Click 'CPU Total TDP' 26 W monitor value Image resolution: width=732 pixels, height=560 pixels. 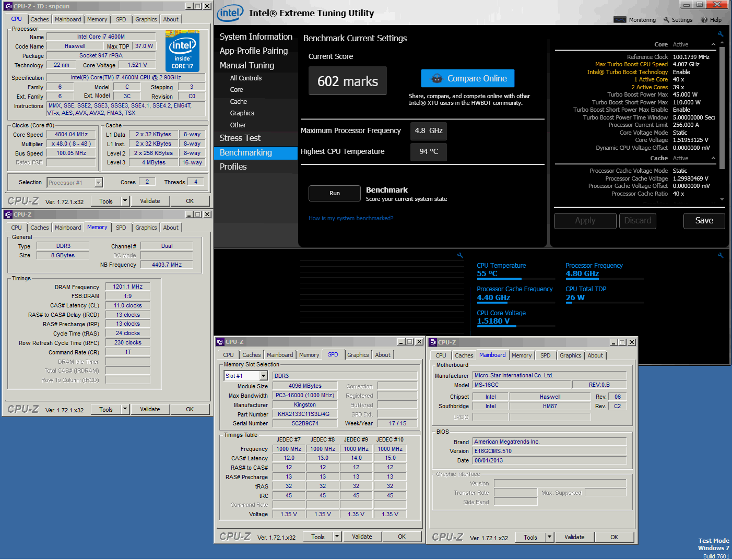(575, 297)
